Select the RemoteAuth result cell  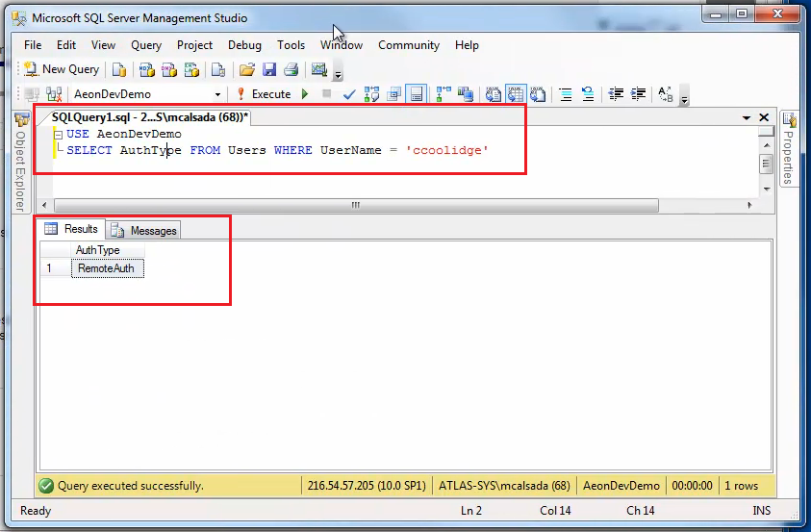[107, 269]
